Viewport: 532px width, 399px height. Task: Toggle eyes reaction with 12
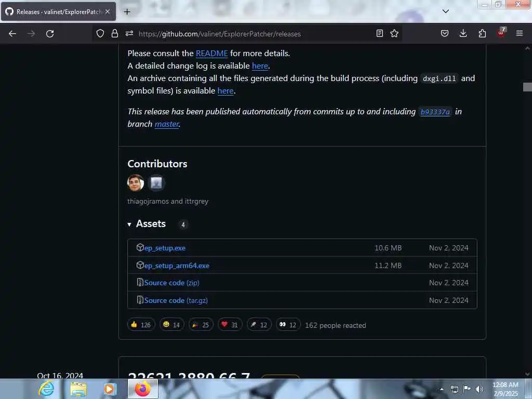(288, 325)
